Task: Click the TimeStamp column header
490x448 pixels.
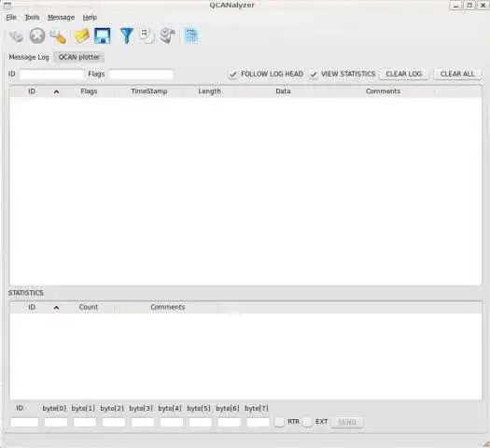Action: [148, 91]
